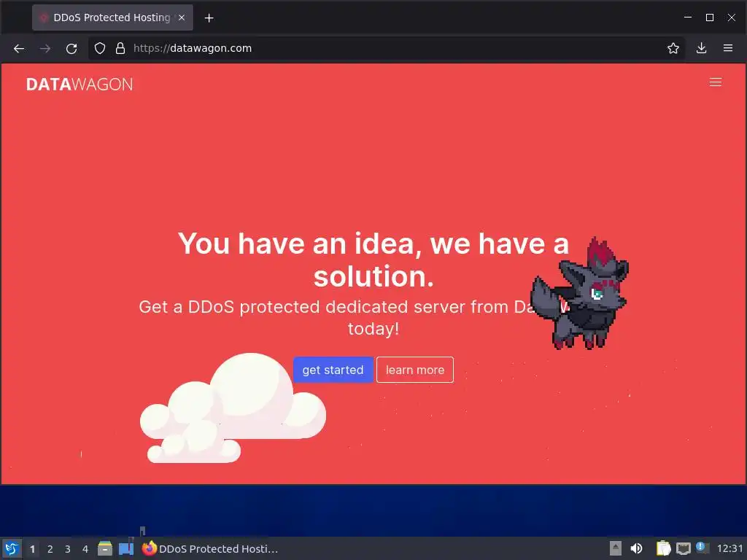Focus the Firefox taskbar window entry
The image size is (747, 560).
click(x=210, y=548)
